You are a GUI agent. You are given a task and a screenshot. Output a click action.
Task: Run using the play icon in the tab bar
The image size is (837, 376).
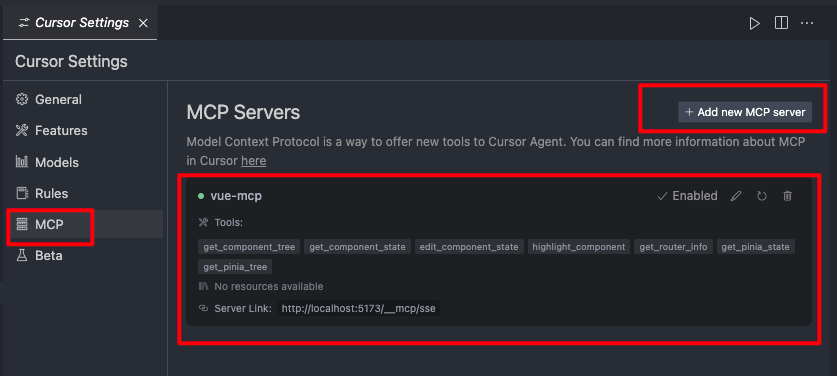[754, 24]
